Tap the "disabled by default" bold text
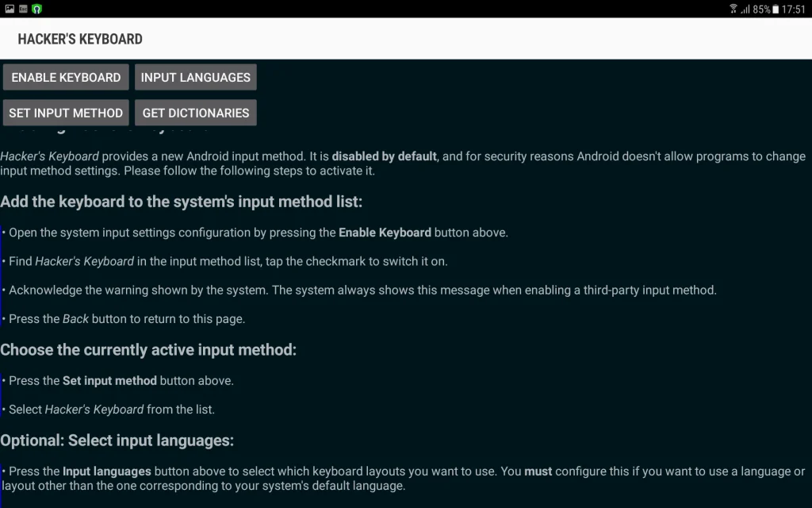Viewport: 812px width, 508px height. point(384,156)
